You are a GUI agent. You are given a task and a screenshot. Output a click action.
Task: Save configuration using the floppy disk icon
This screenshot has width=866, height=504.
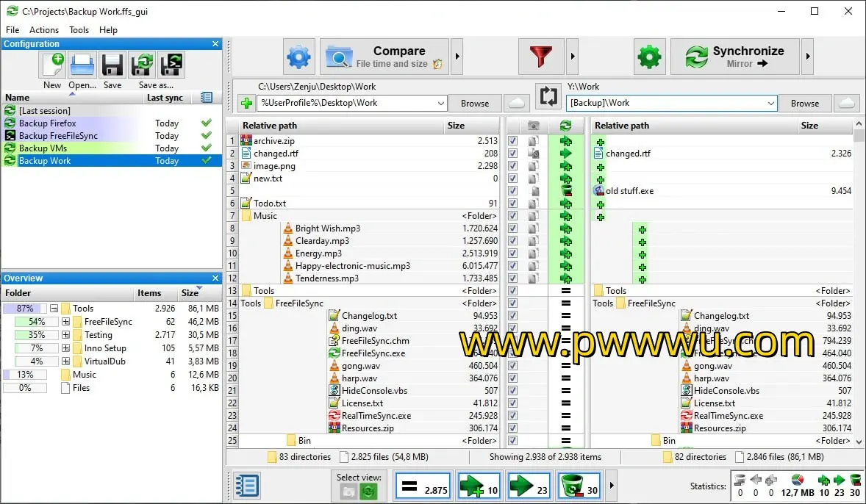pyautogui.click(x=112, y=66)
